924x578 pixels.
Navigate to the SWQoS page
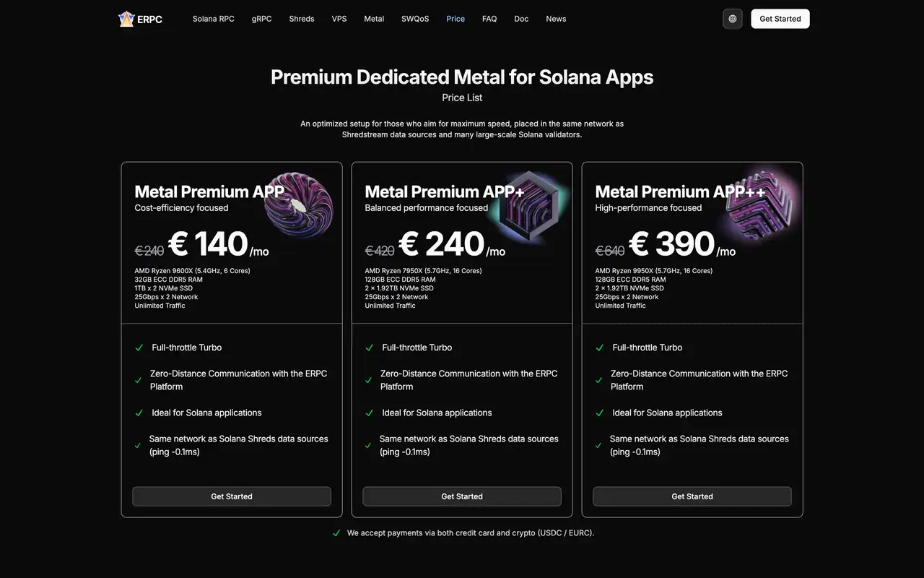(415, 19)
